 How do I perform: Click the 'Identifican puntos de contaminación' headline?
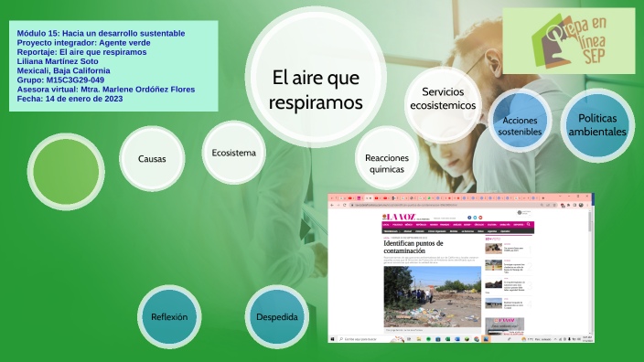click(x=413, y=247)
